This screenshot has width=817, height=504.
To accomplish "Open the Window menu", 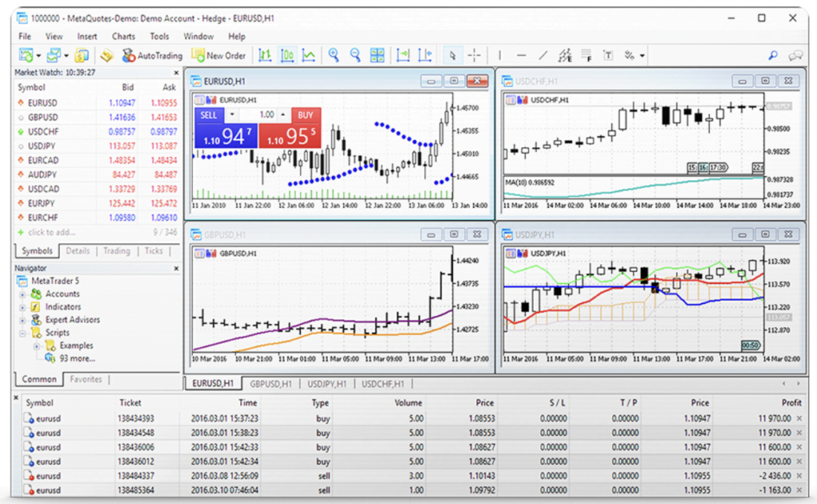I will click(x=199, y=37).
